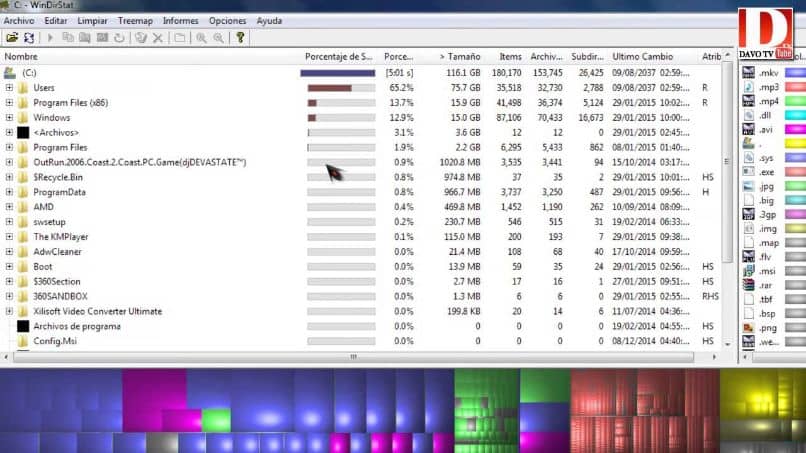
Task: Select the AdwCleaner folder row
Action: coord(57,252)
